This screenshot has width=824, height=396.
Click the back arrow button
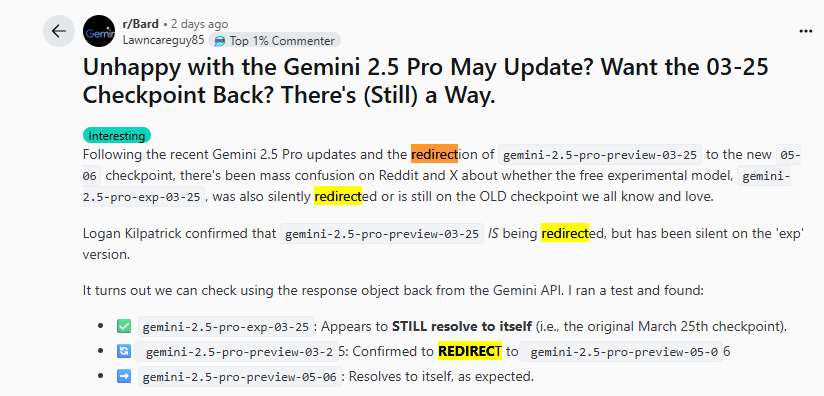[59, 31]
